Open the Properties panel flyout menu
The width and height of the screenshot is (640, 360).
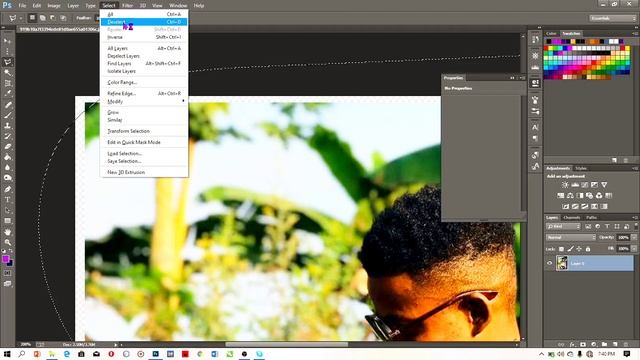(x=522, y=78)
